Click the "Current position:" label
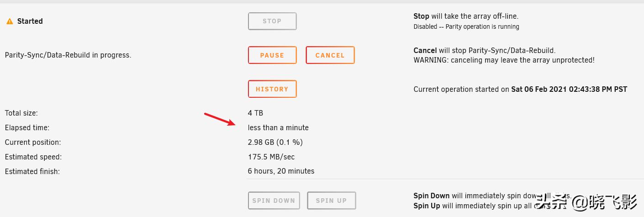 (33, 142)
